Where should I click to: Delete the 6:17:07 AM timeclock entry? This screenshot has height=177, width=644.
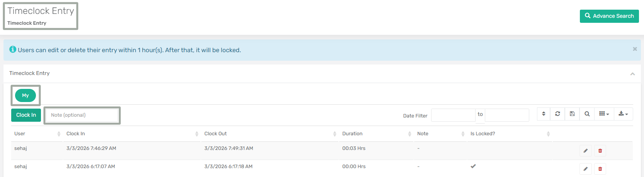coord(600,169)
